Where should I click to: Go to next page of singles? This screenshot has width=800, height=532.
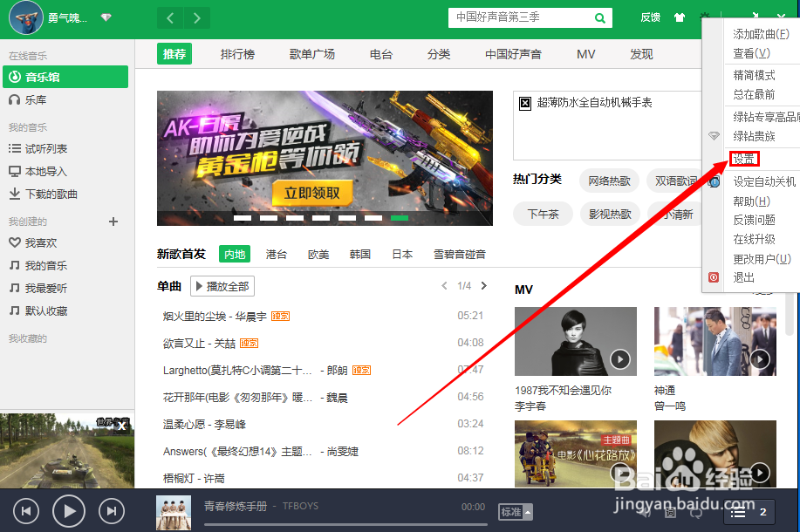(x=483, y=286)
